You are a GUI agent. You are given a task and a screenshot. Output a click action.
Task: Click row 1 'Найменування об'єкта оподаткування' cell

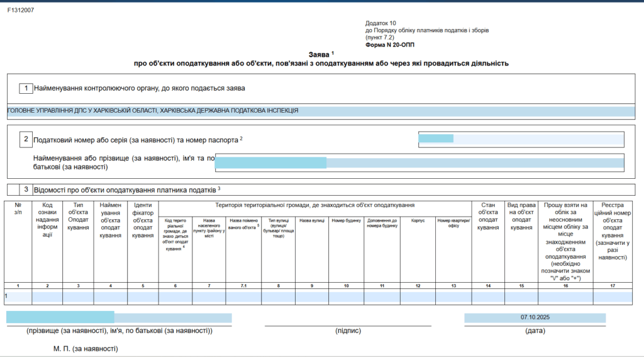point(111,296)
